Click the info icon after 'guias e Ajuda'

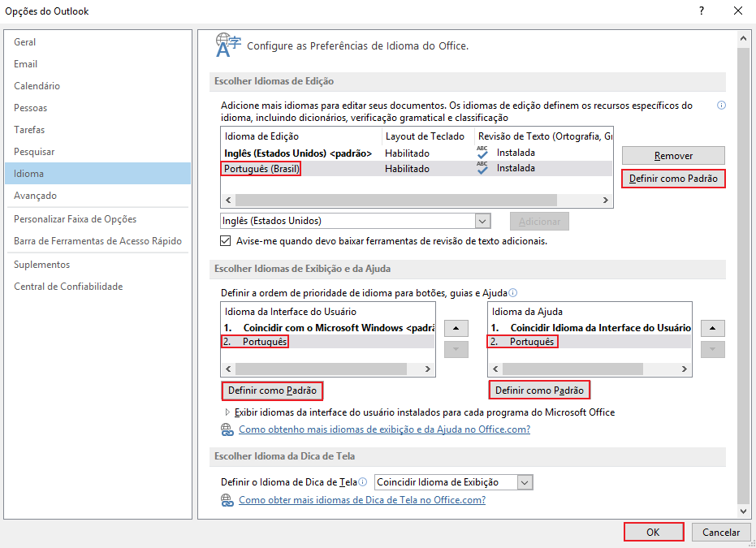pos(513,292)
